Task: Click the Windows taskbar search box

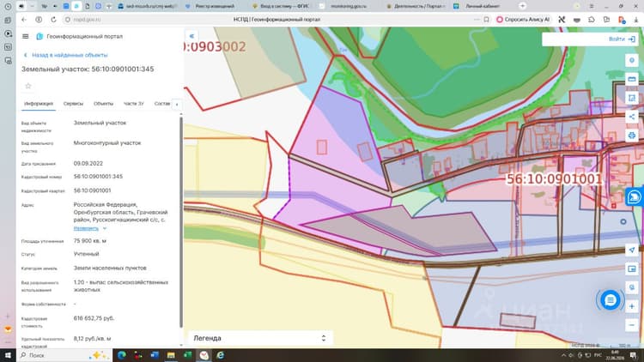Action: (x=64, y=355)
